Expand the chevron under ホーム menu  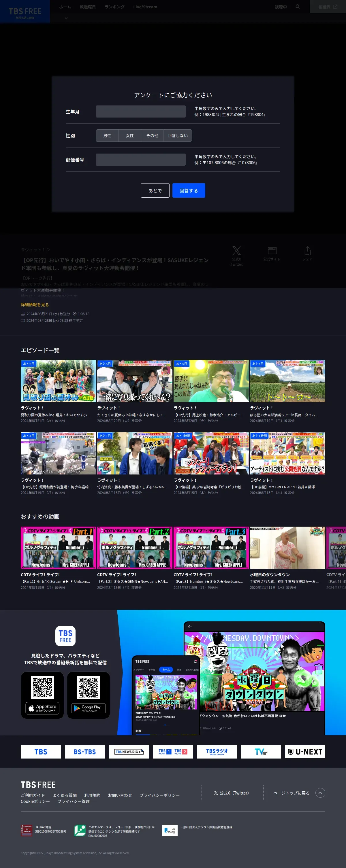[66, 18]
